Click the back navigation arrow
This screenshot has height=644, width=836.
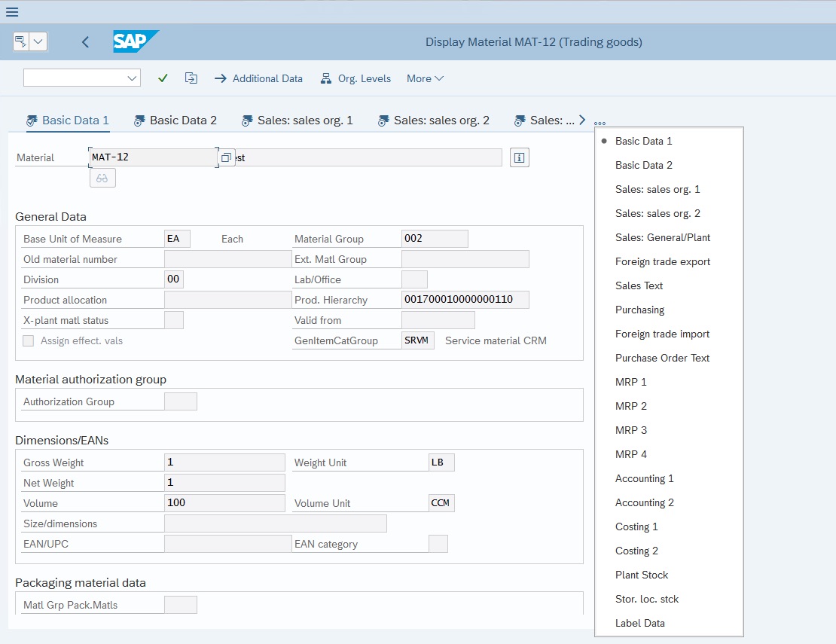[x=85, y=42]
